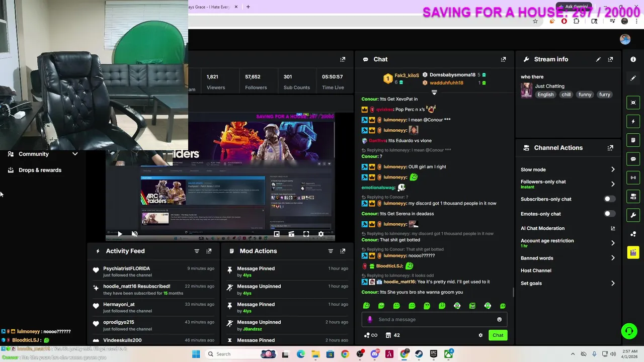Screen dimensions: 644x362
Task: Expand Account age restriction options
Action: point(613,243)
